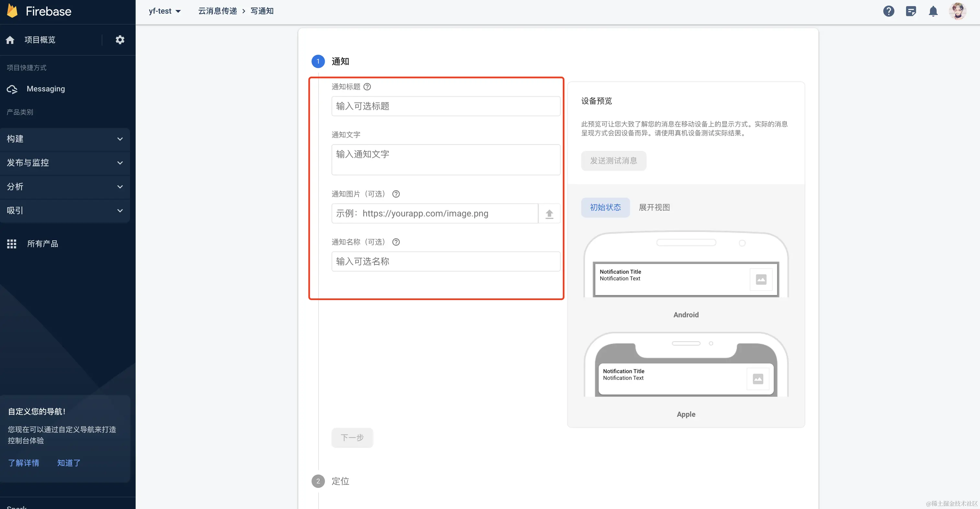
Task: Open the yf-test project dropdown
Action: (164, 11)
